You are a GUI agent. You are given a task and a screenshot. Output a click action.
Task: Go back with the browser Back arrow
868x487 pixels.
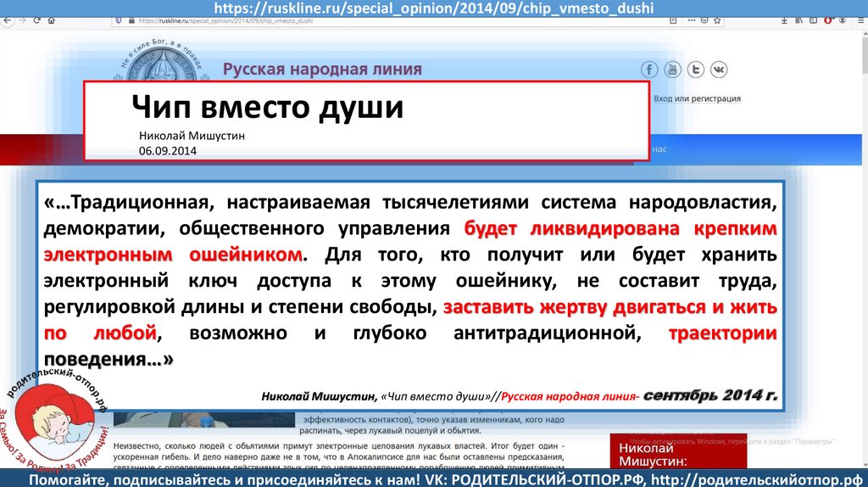(x=7, y=20)
